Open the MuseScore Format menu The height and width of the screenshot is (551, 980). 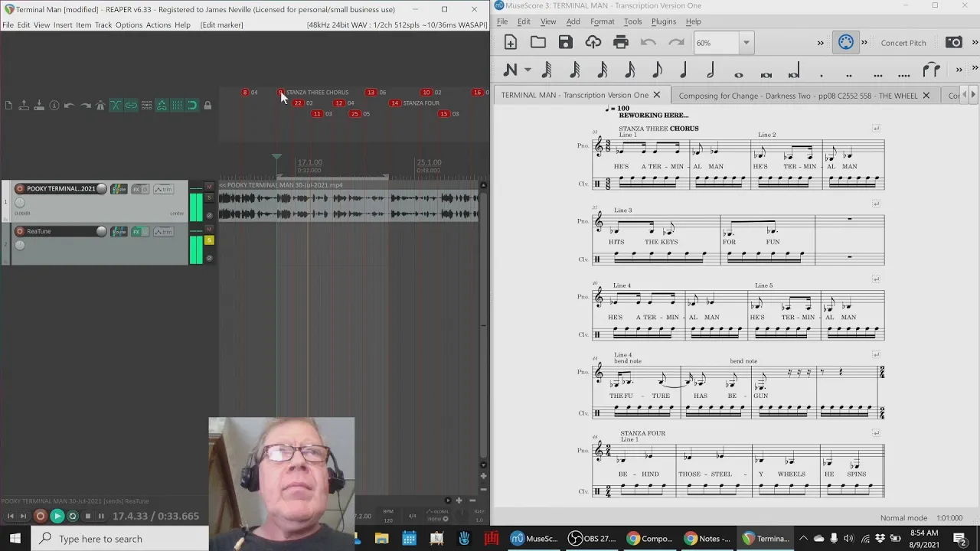point(602,21)
